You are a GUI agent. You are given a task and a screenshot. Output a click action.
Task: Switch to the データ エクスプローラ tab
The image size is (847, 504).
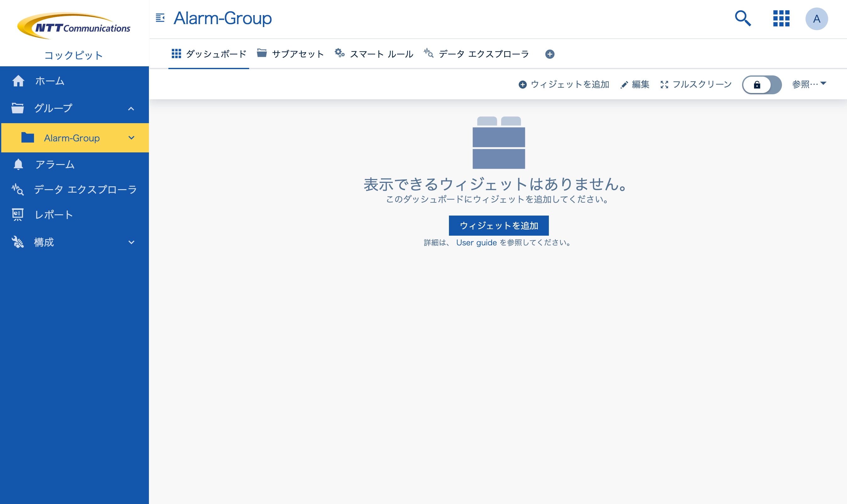[x=476, y=54]
